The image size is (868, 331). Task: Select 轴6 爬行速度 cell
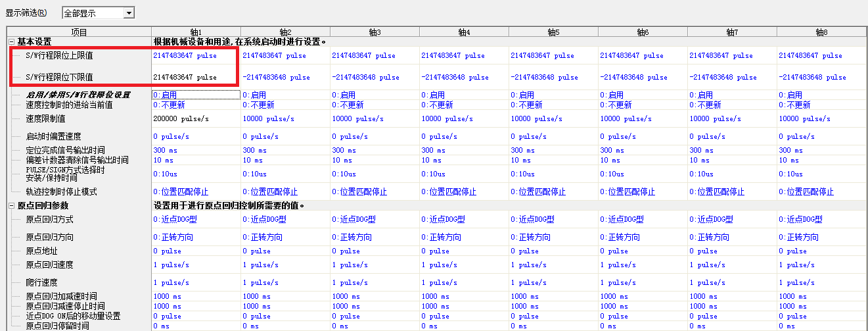pos(642,282)
